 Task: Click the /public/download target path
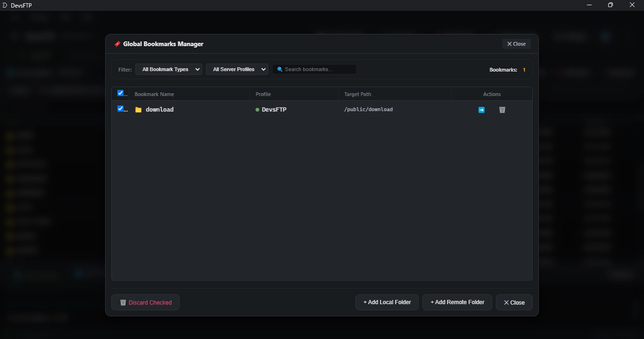369,109
